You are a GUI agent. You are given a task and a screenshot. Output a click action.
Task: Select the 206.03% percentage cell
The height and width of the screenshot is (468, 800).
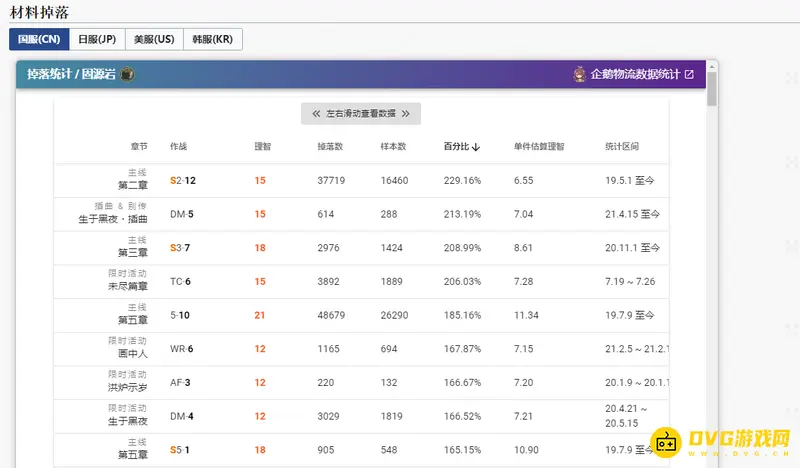tap(462, 282)
